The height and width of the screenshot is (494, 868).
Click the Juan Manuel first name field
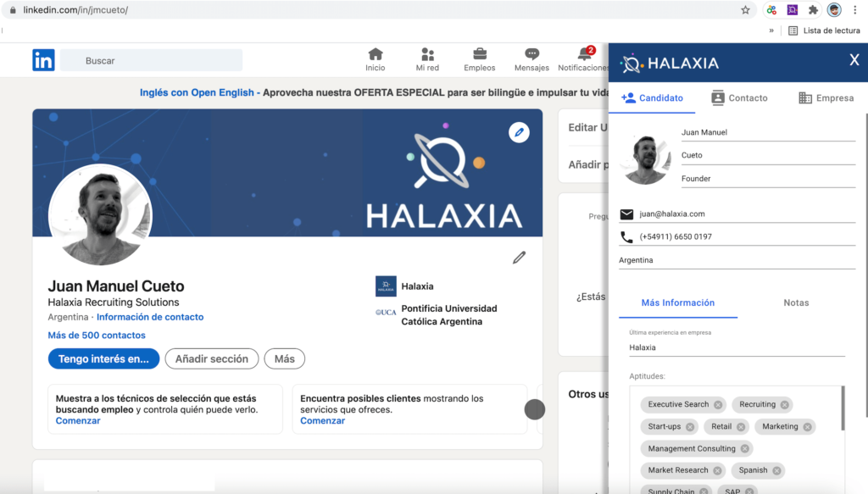[x=768, y=132]
